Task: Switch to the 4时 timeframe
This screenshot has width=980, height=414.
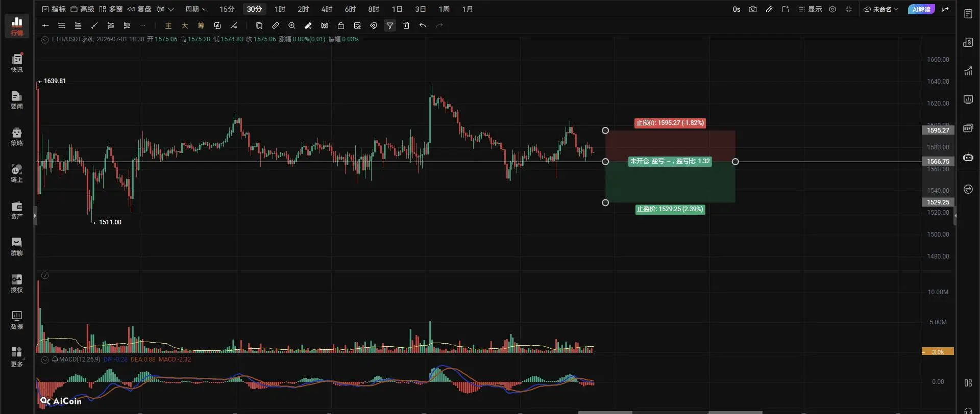Action: [x=327, y=9]
